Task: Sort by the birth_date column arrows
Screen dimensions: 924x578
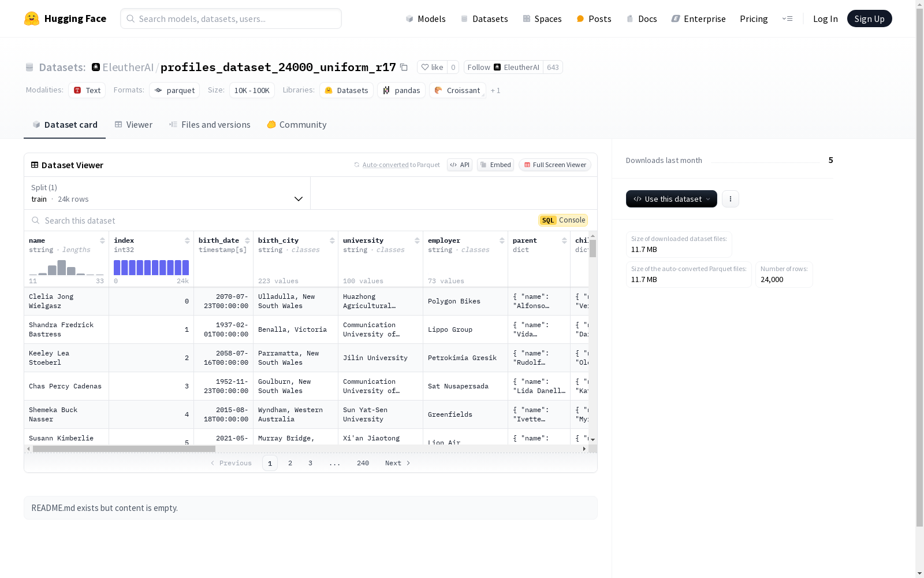Action: (x=247, y=240)
